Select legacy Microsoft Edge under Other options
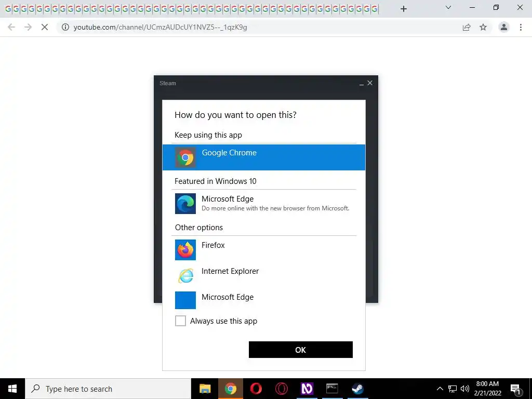Image resolution: width=532 pixels, height=399 pixels. click(263, 300)
